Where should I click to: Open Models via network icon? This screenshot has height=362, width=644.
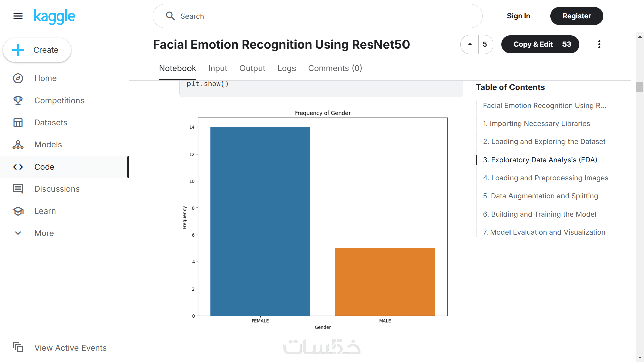click(18, 145)
